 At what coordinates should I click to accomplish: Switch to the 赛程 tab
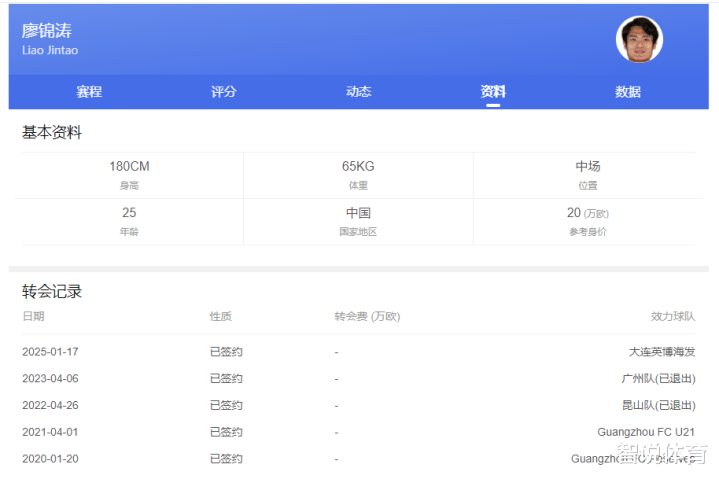coord(89,92)
